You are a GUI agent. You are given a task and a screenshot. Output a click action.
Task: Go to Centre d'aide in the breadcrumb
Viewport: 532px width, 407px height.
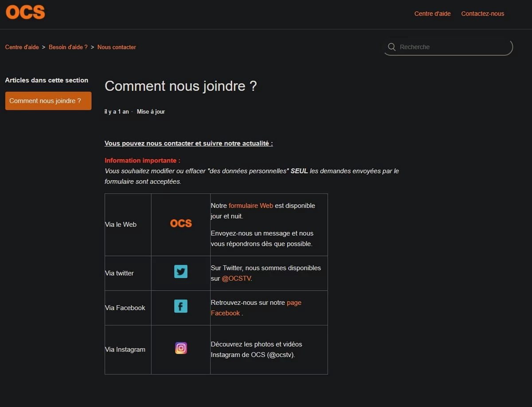pos(22,47)
